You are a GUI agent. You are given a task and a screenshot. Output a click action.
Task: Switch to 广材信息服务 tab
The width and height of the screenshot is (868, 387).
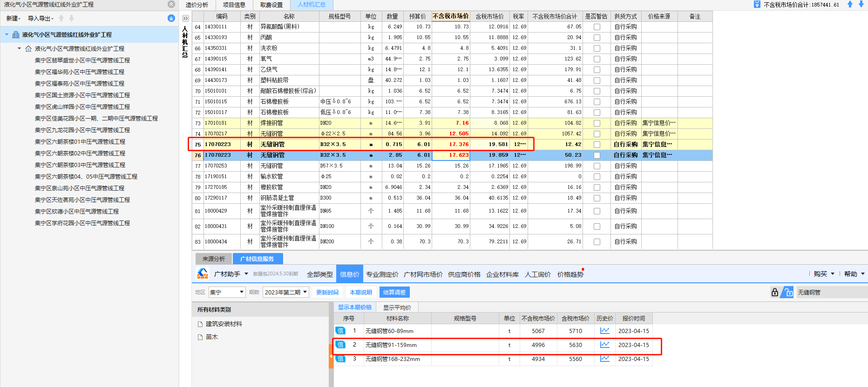[257, 259]
